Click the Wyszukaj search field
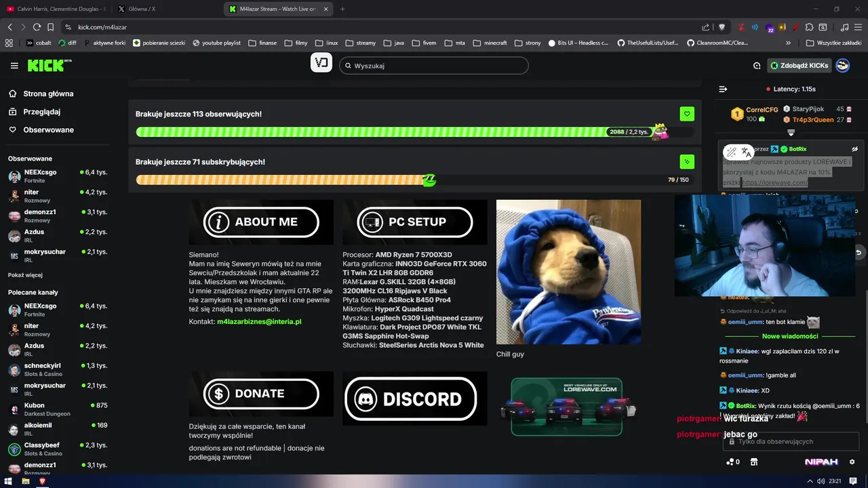 (433, 66)
